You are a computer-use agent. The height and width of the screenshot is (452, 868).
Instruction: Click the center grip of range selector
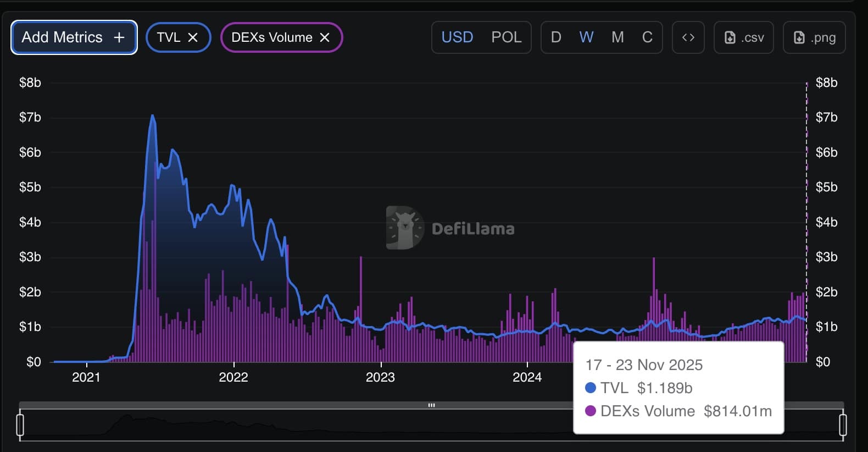click(431, 405)
